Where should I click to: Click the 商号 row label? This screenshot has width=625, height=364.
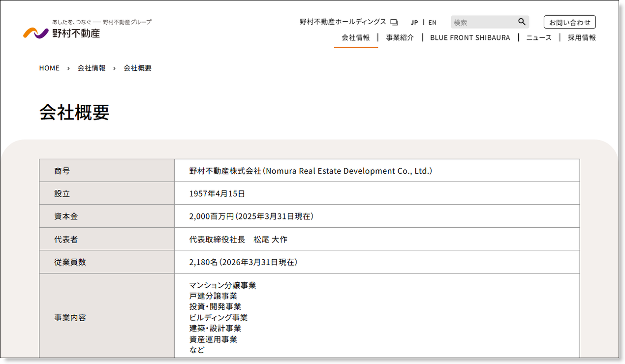[x=62, y=171]
